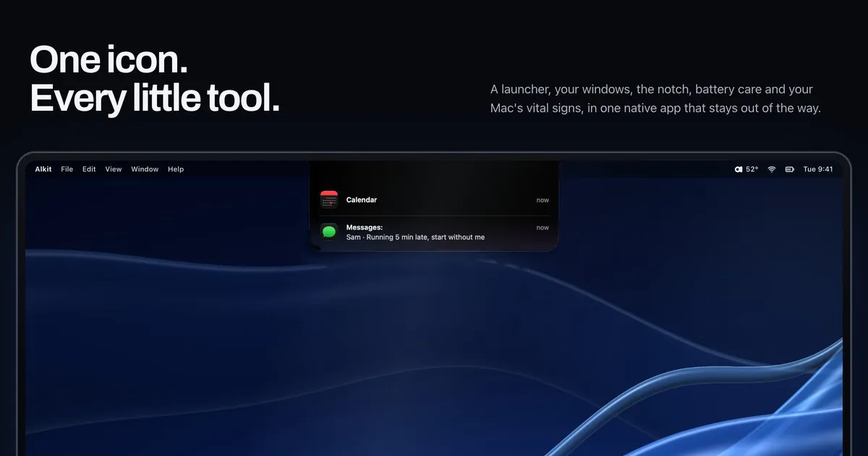
Task: Open the Alkit app menu
Action: [x=43, y=169]
